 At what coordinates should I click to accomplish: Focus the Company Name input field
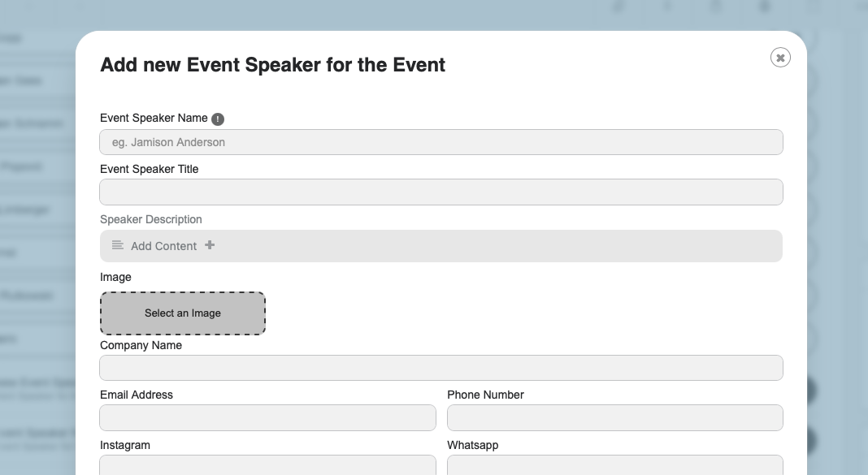pyautogui.click(x=441, y=368)
